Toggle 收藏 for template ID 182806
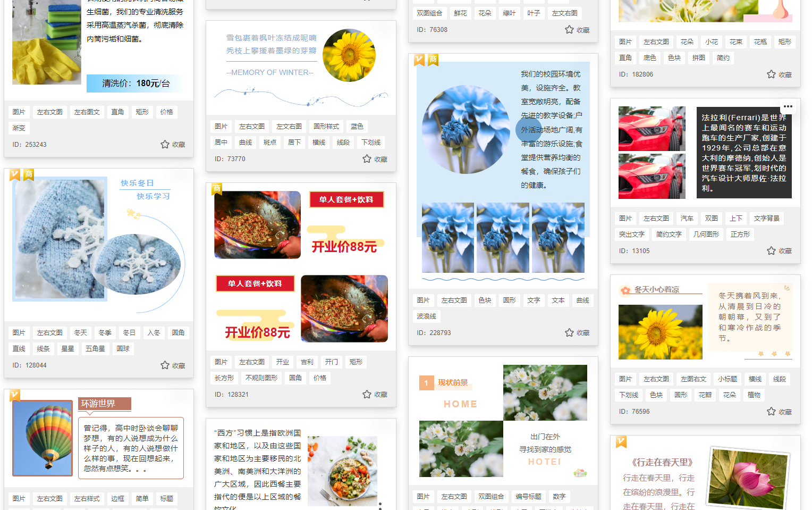The height and width of the screenshot is (510, 812). (x=772, y=74)
